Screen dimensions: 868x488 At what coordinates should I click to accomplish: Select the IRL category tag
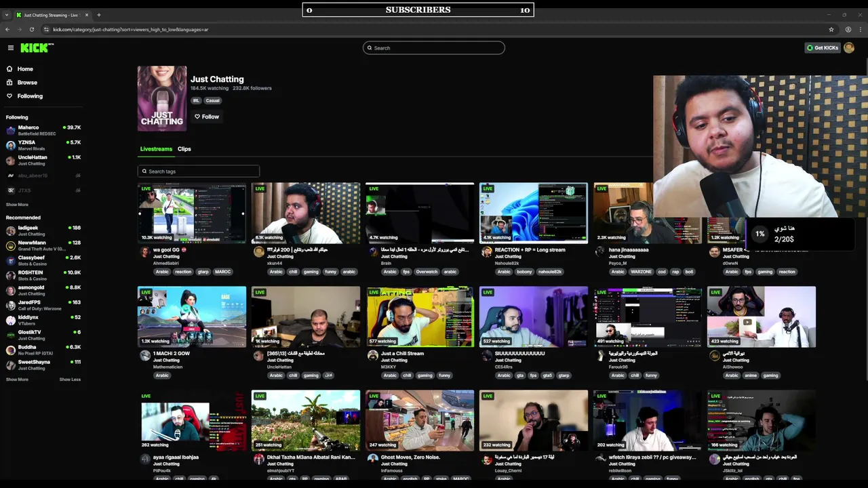pyautogui.click(x=196, y=100)
